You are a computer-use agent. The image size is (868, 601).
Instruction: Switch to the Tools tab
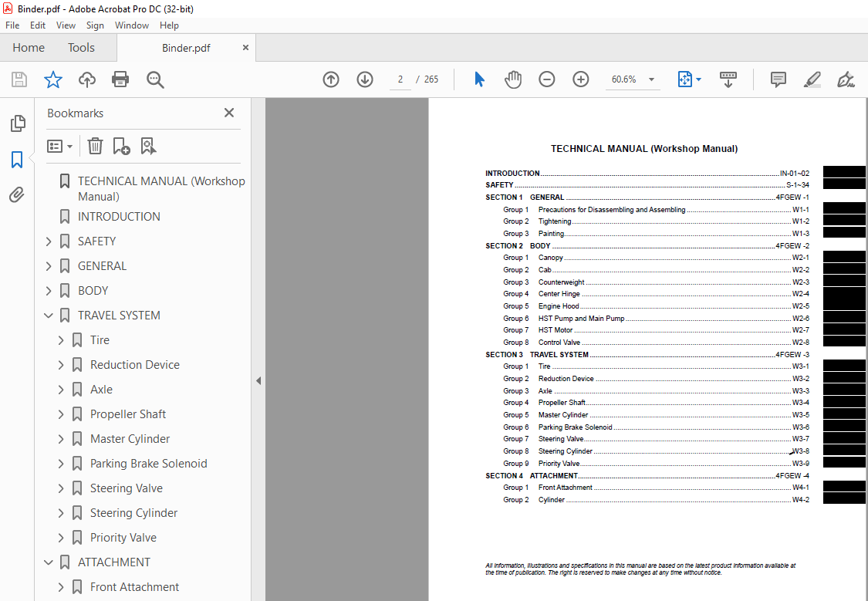tap(81, 48)
